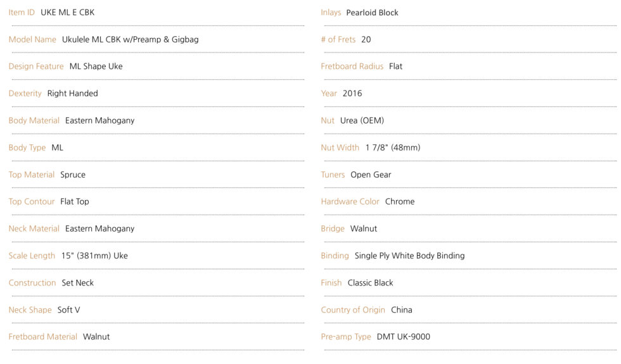This screenshot has height=364, width=621.
Task: Select the Set Neck construction value
Action: click(78, 283)
